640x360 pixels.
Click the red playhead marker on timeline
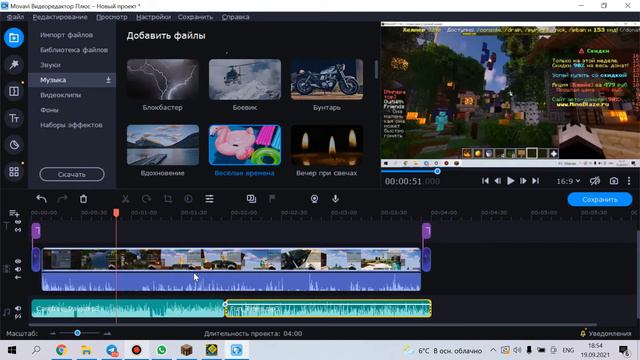pos(116,213)
